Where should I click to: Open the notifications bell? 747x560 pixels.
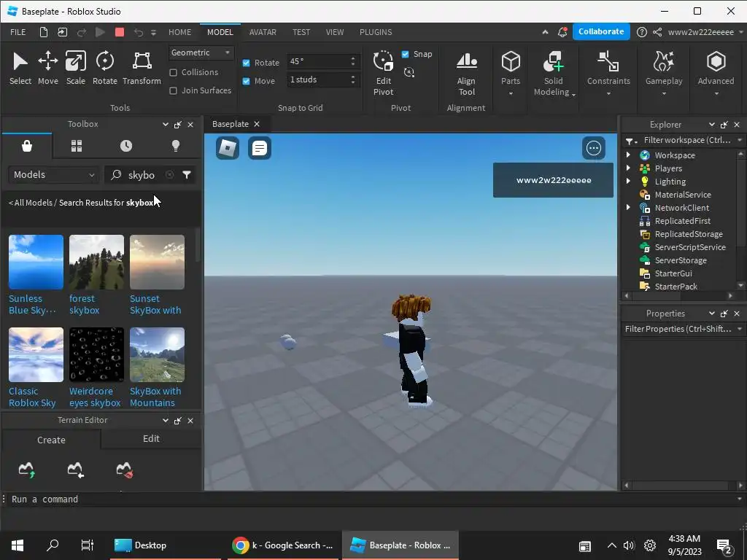pyautogui.click(x=562, y=32)
